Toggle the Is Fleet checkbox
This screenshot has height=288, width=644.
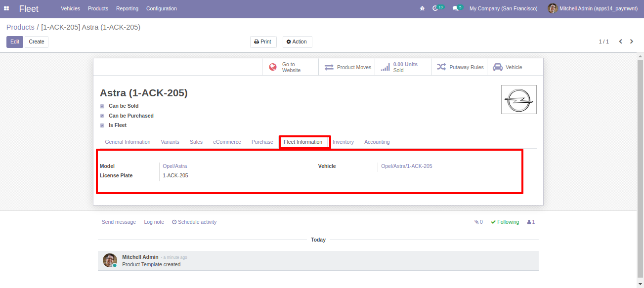(102, 125)
